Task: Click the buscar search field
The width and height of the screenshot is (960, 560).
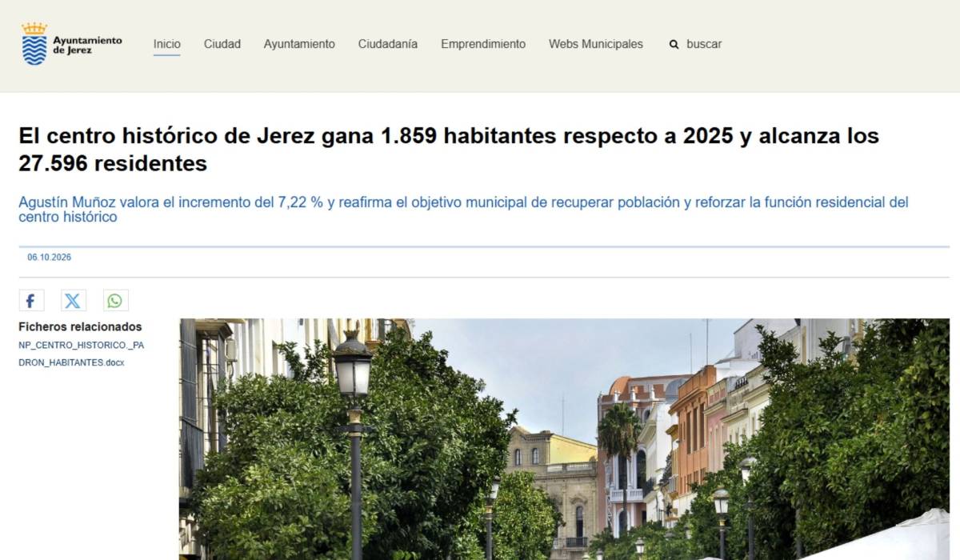Action: tap(704, 44)
